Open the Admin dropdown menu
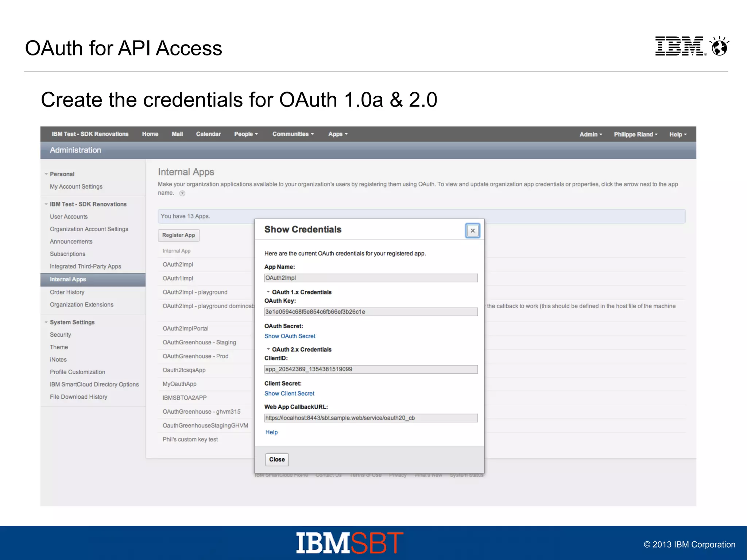747x560 pixels. (591, 134)
